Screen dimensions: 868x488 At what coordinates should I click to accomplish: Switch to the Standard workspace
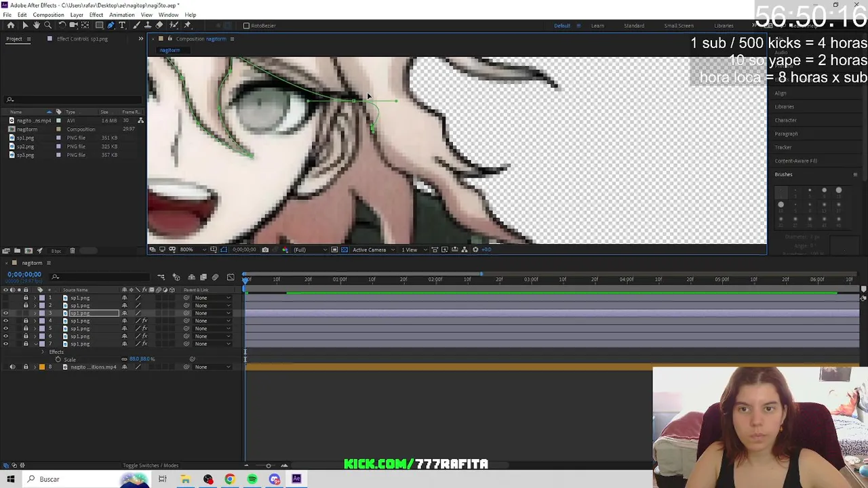(x=634, y=26)
